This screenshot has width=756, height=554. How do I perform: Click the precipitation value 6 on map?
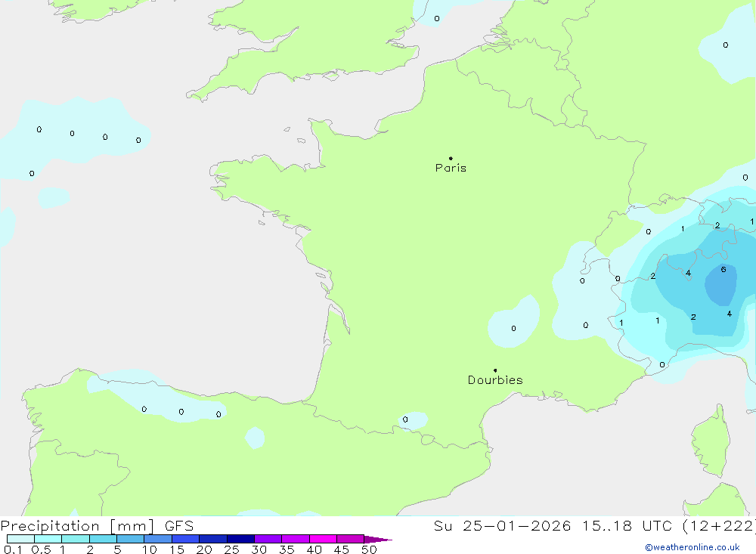coord(723,270)
